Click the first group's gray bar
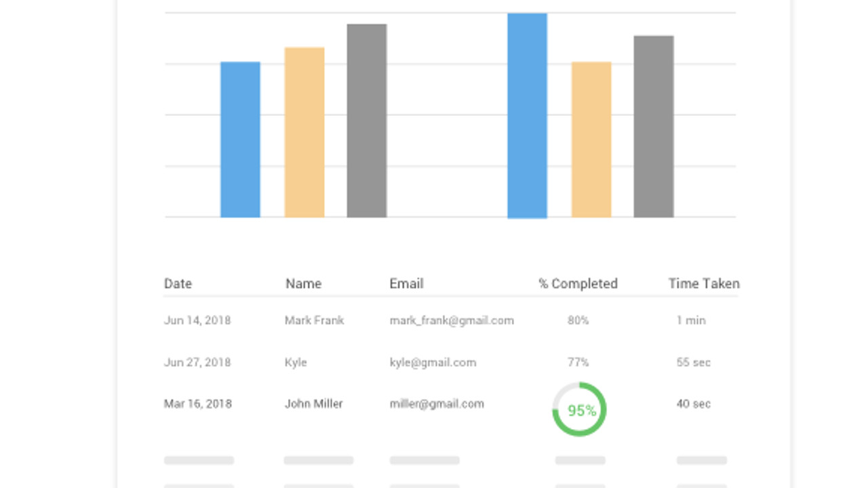The image size is (868, 488). (x=367, y=121)
